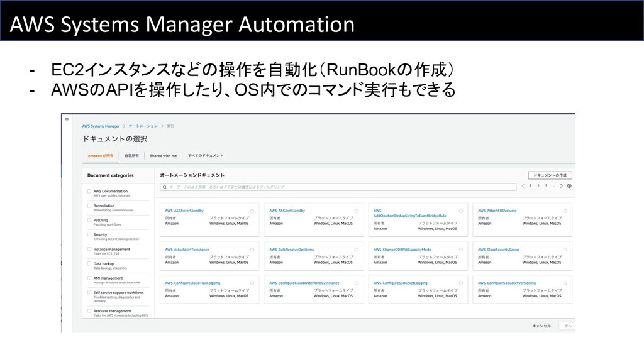The width and height of the screenshot is (644, 362).
Task: Open the AWS-ASGEnterStandby document link
Action: [x=184, y=211]
